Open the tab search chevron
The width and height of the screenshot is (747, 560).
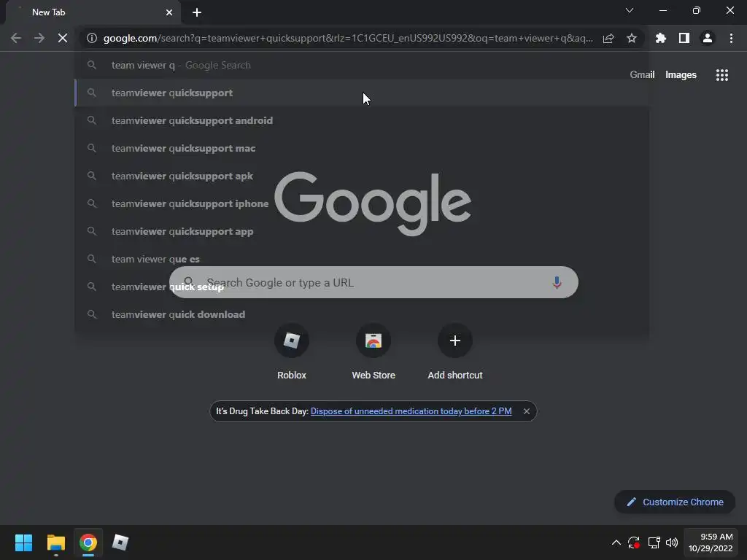tap(630, 10)
